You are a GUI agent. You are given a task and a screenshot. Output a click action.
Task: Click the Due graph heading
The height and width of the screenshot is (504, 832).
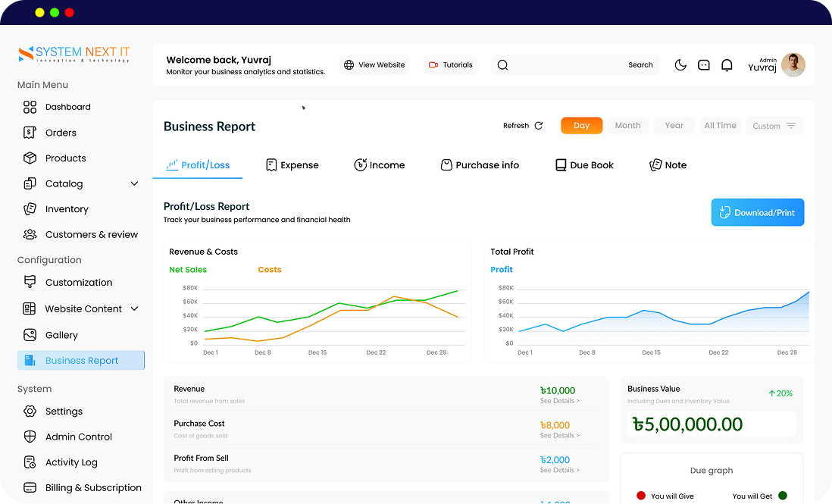point(711,471)
